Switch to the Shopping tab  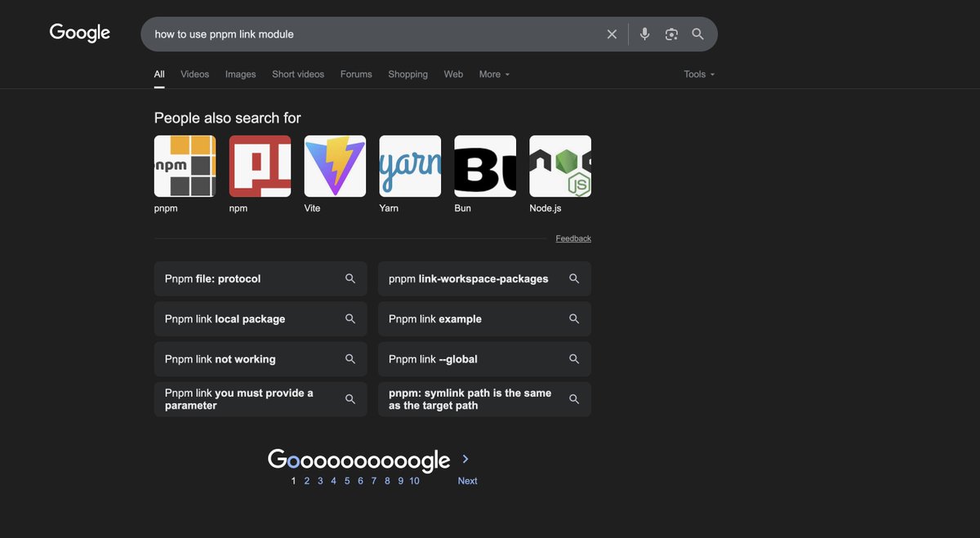[x=408, y=74]
